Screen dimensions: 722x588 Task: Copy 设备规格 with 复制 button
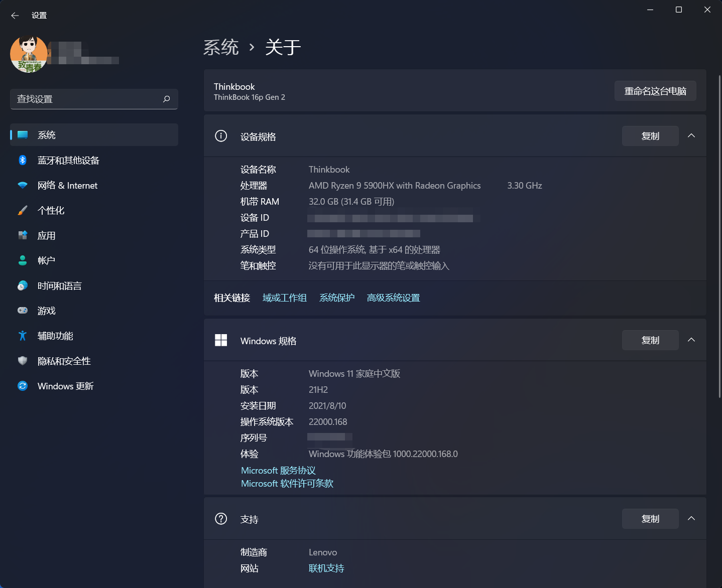(650, 136)
